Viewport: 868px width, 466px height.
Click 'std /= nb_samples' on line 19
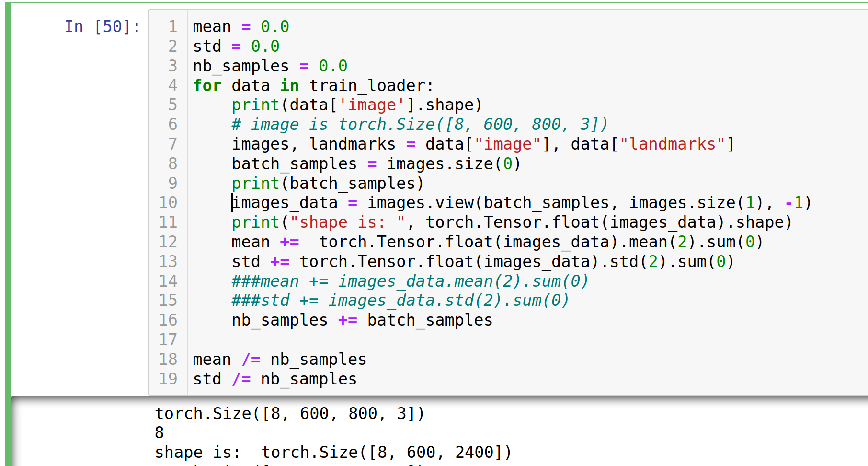274,379
